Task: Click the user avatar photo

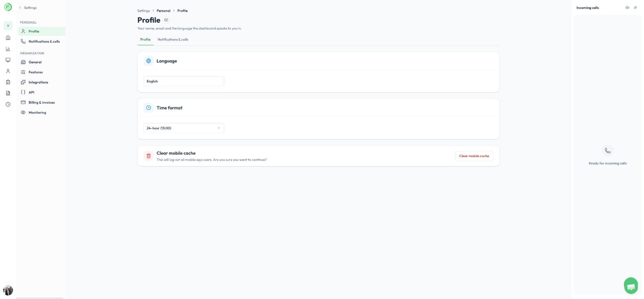Action: click(x=8, y=290)
